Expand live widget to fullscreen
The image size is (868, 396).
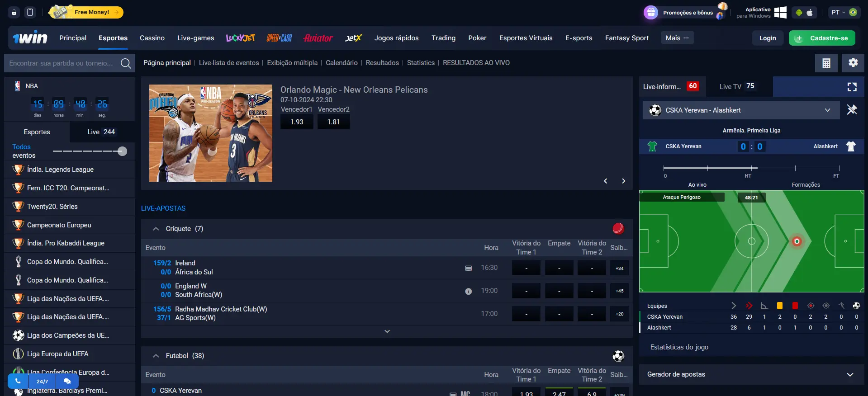[x=852, y=87]
